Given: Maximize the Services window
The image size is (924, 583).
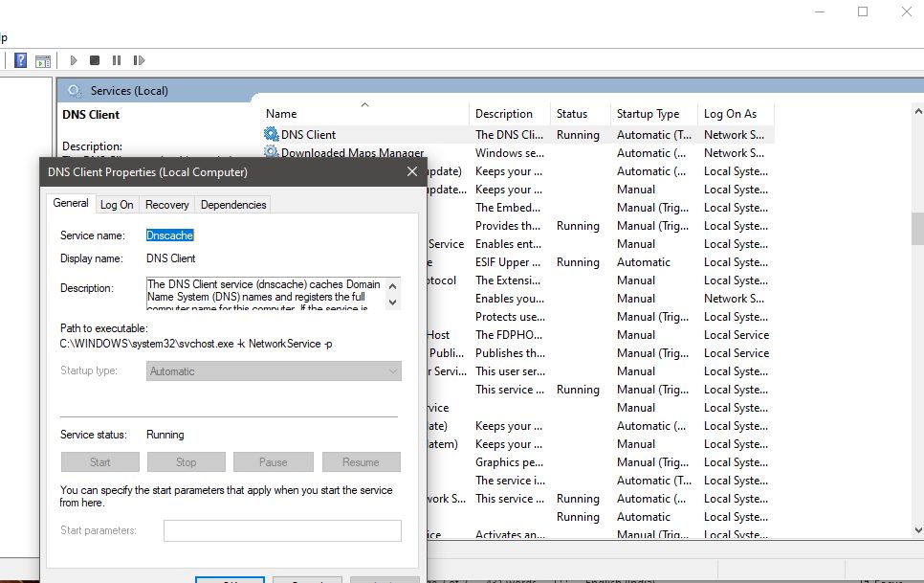Looking at the screenshot, I should point(863,11).
